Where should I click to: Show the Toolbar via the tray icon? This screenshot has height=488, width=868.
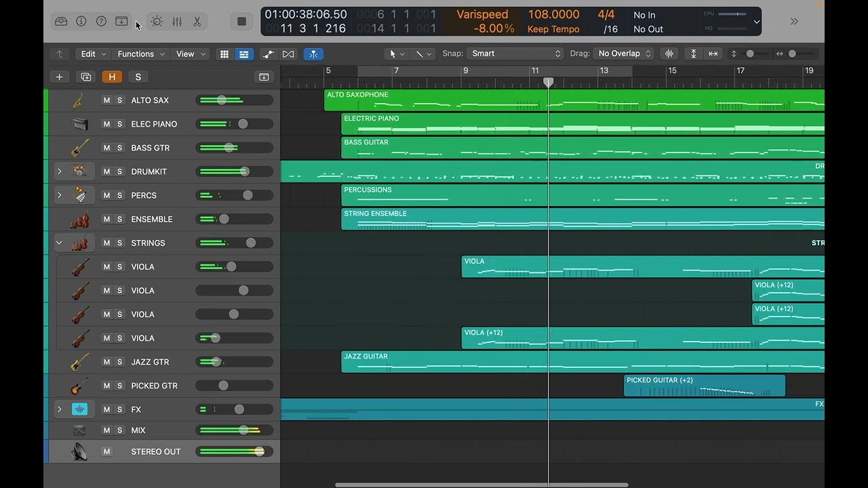click(x=121, y=21)
